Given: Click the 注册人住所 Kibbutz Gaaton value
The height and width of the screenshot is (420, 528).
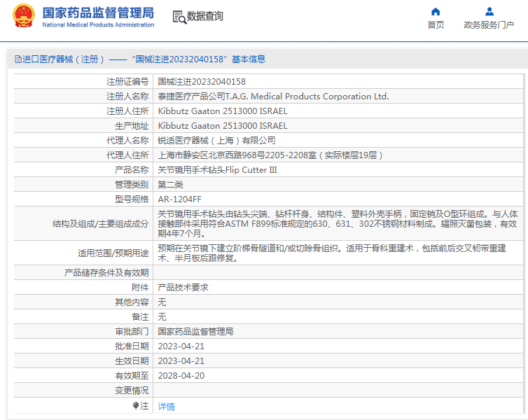Looking at the screenshot, I should click(223, 111).
